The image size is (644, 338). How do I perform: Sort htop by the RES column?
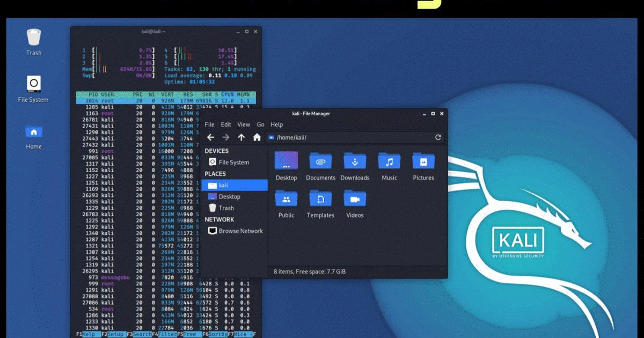click(x=187, y=94)
